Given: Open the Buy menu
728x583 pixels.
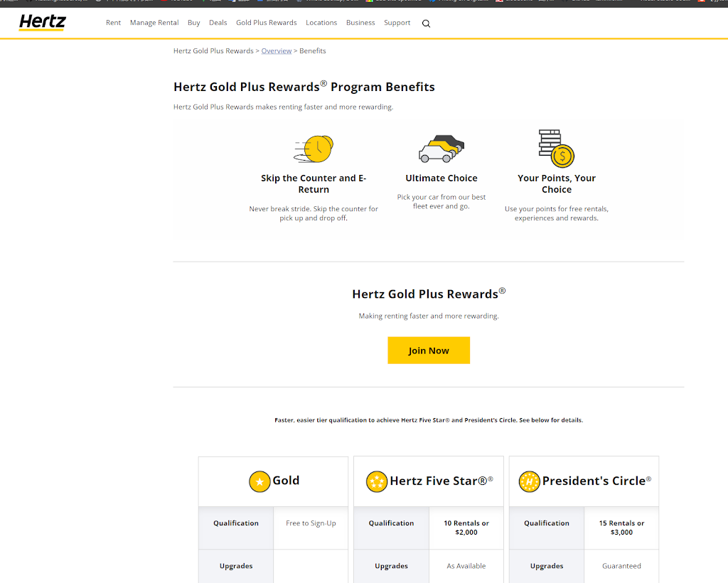Looking at the screenshot, I should [x=193, y=23].
